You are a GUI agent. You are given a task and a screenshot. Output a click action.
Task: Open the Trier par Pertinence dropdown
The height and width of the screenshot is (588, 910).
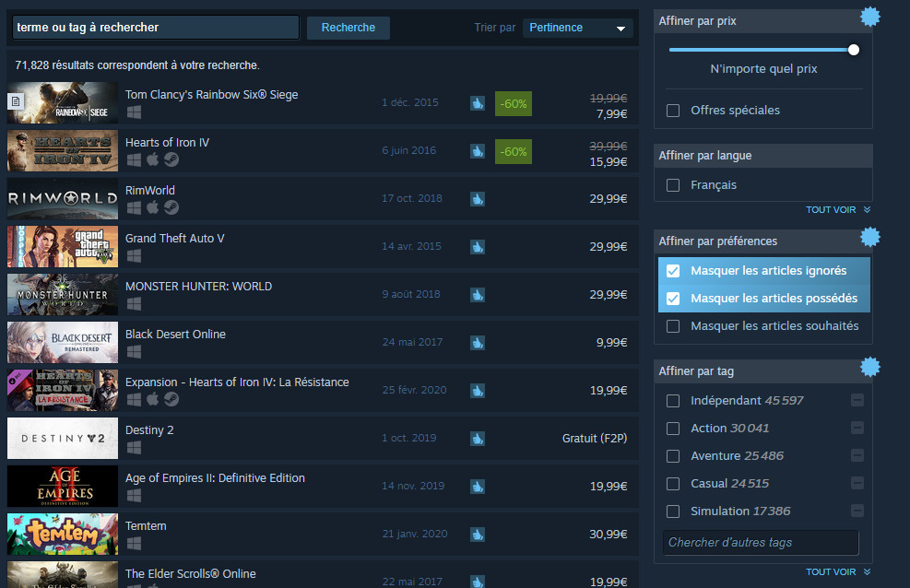pos(577,28)
